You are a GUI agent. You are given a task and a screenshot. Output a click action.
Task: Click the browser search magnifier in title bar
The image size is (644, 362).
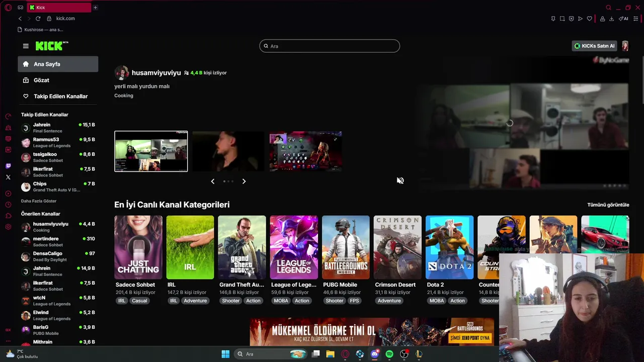[608, 8]
